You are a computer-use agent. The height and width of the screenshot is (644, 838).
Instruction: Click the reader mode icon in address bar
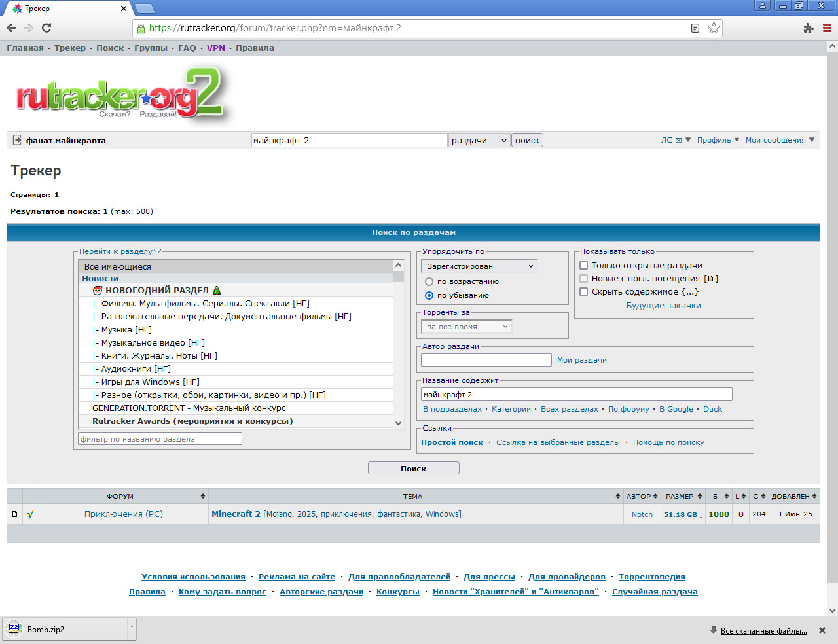(x=695, y=28)
